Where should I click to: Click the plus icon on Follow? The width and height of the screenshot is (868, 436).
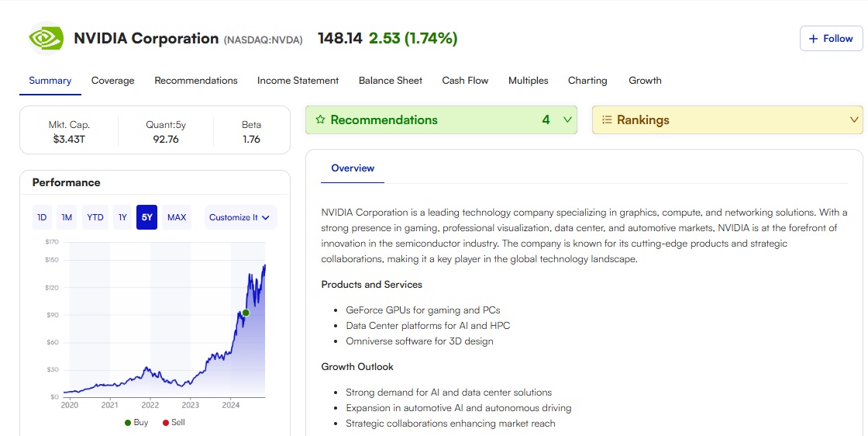click(x=813, y=39)
